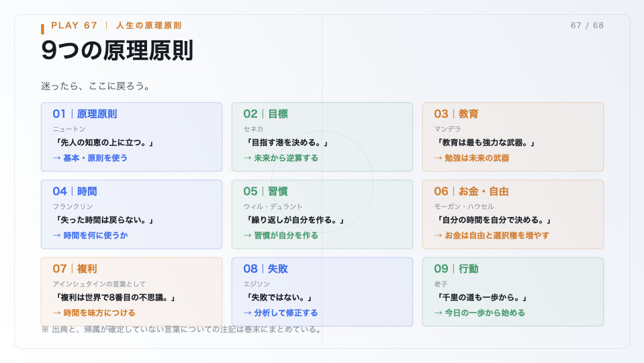Click the attribution アインシュタインの言葉として
The height and width of the screenshot is (363, 644).
click(x=99, y=284)
